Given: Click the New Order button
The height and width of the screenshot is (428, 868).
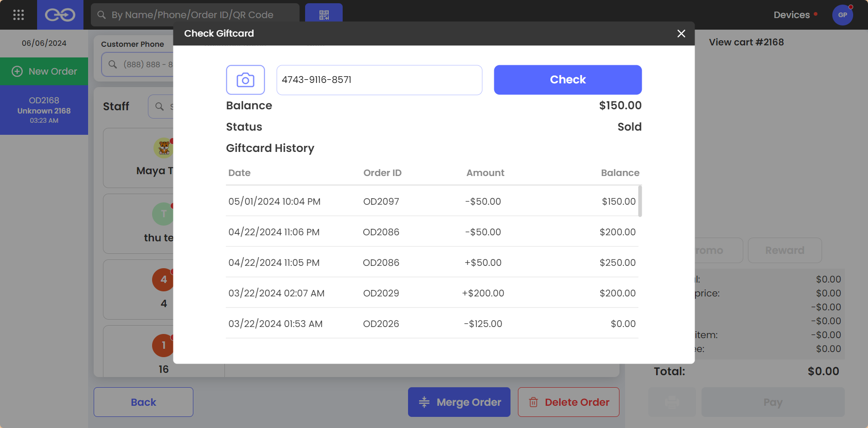Looking at the screenshot, I should [44, 71].
